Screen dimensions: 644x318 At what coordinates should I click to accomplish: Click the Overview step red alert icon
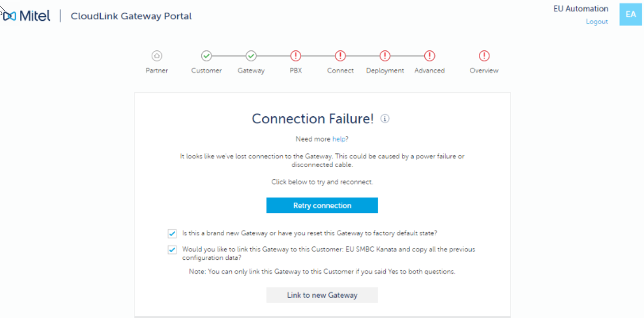pos(484,56)
